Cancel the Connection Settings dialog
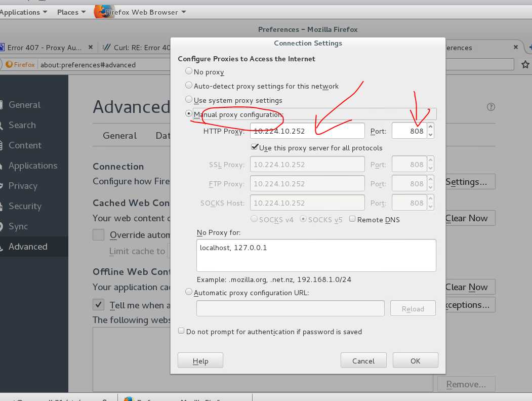 [x=363, y=360]
